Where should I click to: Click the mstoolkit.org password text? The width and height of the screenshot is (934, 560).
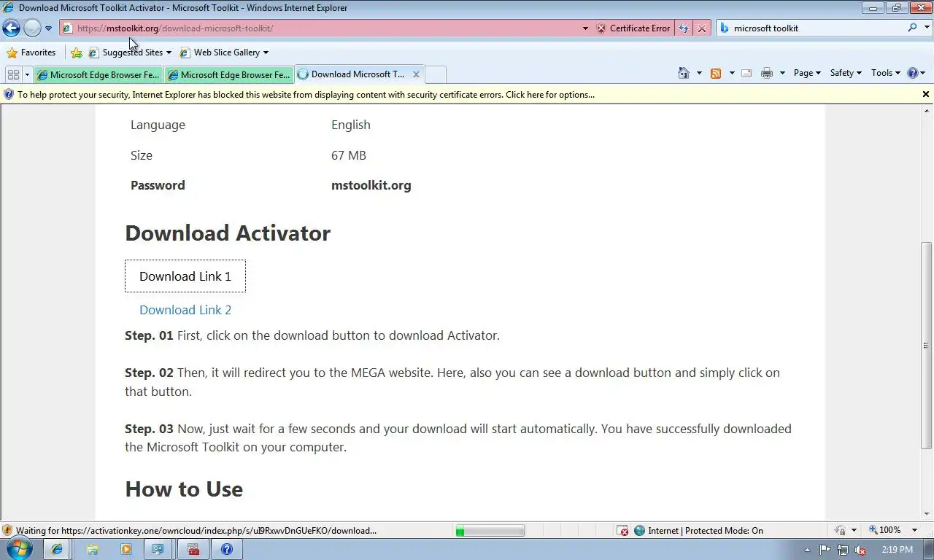click(371, 185)
